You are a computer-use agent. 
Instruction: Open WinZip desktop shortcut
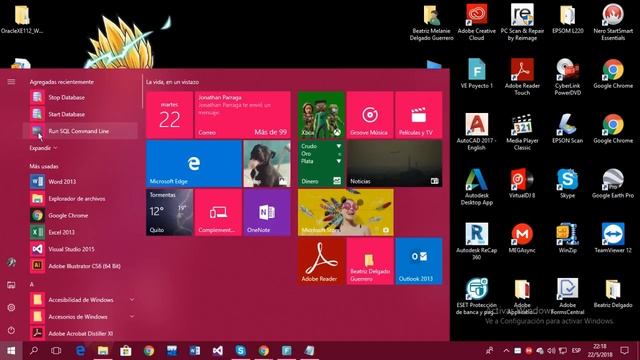[x=567, y=238]
